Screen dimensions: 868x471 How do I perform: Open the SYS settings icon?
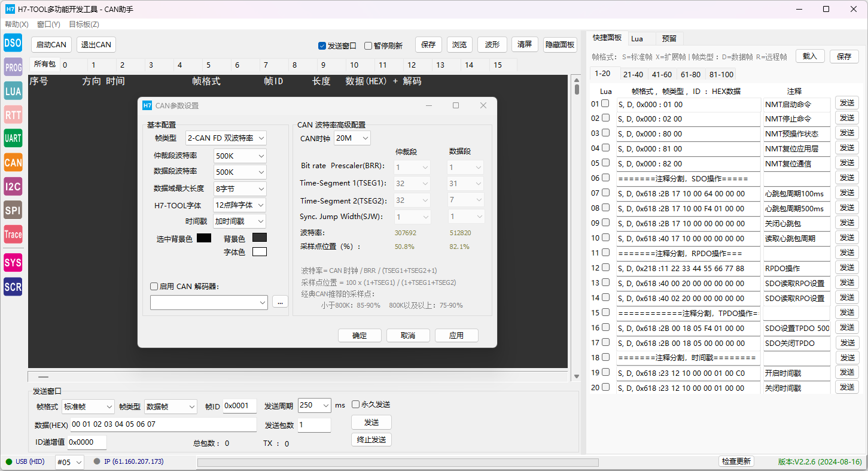tap(13, 262)
